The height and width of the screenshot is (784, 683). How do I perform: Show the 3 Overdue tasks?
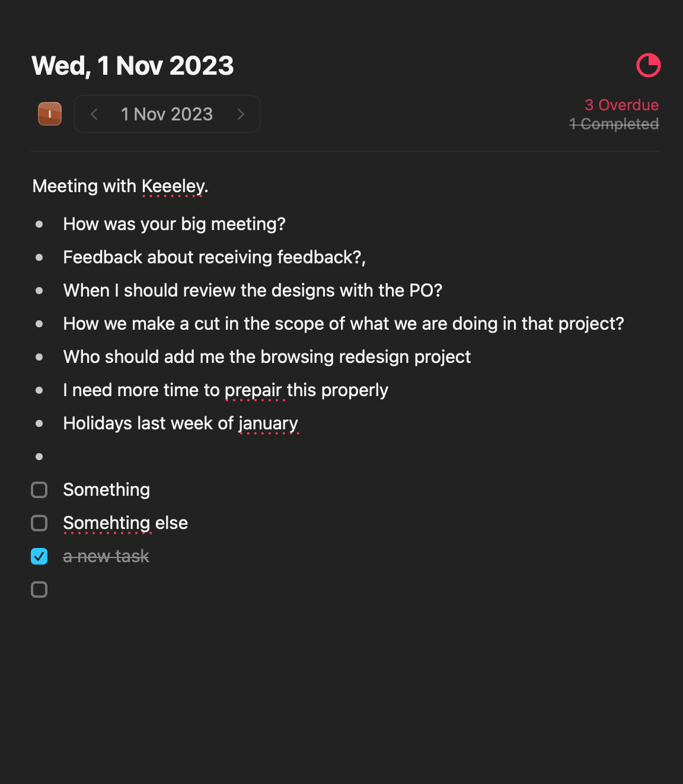[x=621, y=105]
